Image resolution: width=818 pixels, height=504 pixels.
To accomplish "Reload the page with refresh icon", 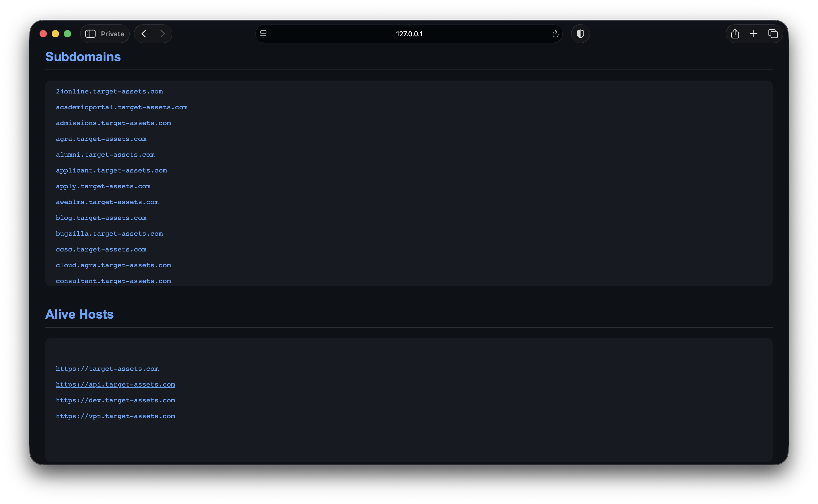I will 555,34.
